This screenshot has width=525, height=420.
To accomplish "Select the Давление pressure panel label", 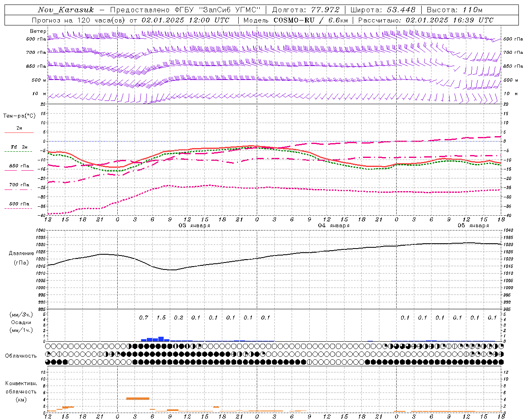I will pos(21,253).
